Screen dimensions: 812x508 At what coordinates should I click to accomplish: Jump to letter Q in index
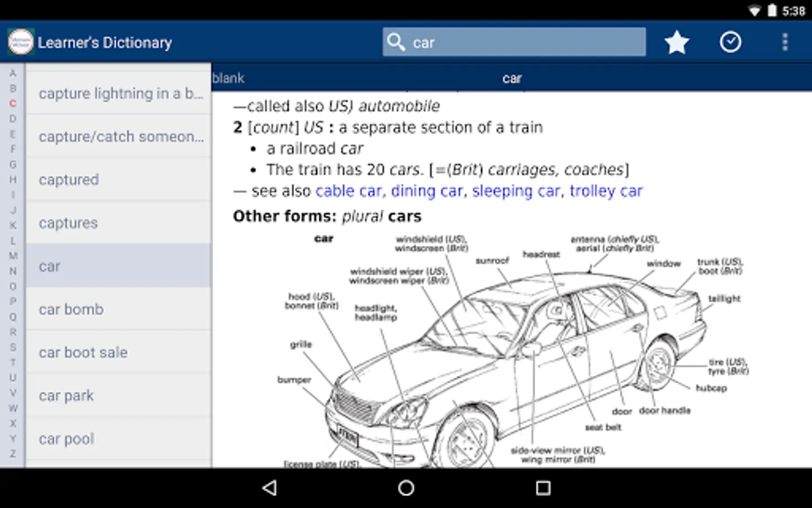(x=12, y=317)
